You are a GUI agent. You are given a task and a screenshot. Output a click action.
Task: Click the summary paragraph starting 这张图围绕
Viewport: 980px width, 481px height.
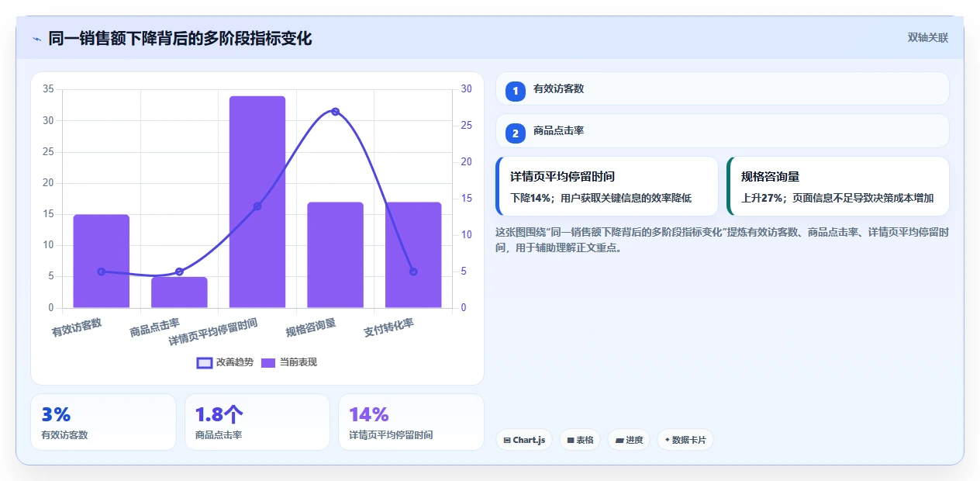coord(722,240)
